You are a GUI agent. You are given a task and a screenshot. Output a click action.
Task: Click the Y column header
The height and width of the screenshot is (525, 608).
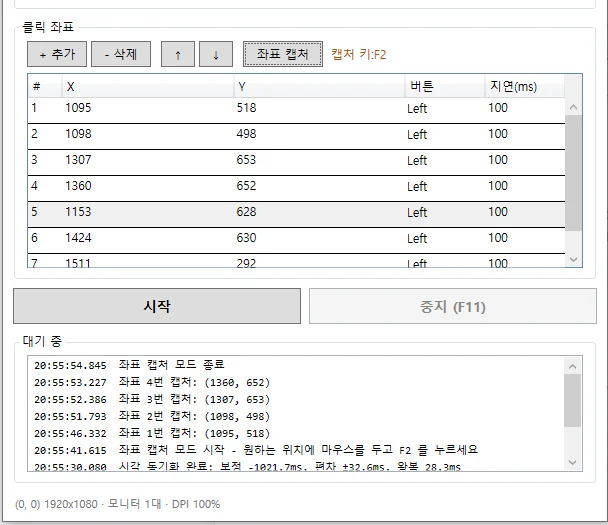[319, 86]
